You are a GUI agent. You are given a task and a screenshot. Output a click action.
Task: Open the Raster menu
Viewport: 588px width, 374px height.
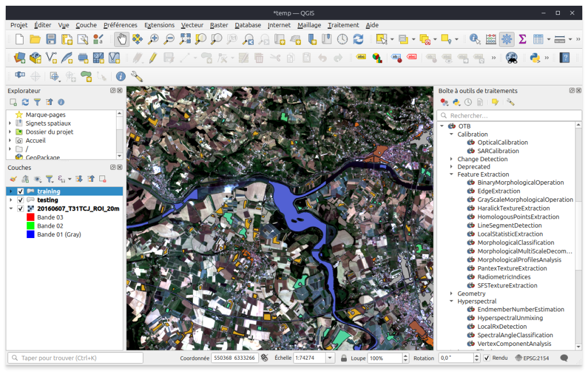pyautogui.click(x=219, y=25)
